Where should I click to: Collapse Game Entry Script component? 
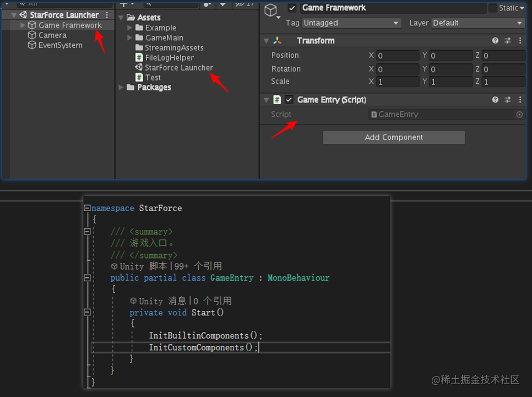[267, 100]
